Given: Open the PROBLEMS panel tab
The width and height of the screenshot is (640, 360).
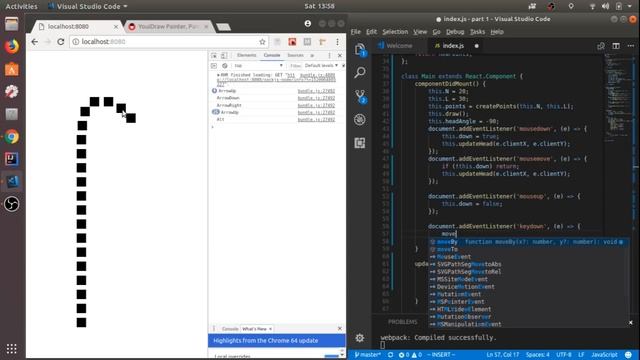Looking at the screenshot, I should pyautogui.click(x=402, y=322).
